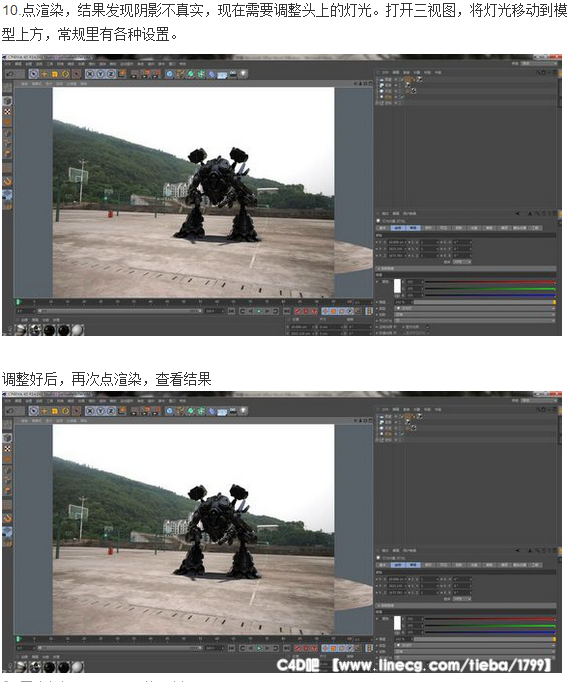The image size is (577, 682).
Task: Select the Rotate tool in first screenshot
Action: tap(65, 74)
